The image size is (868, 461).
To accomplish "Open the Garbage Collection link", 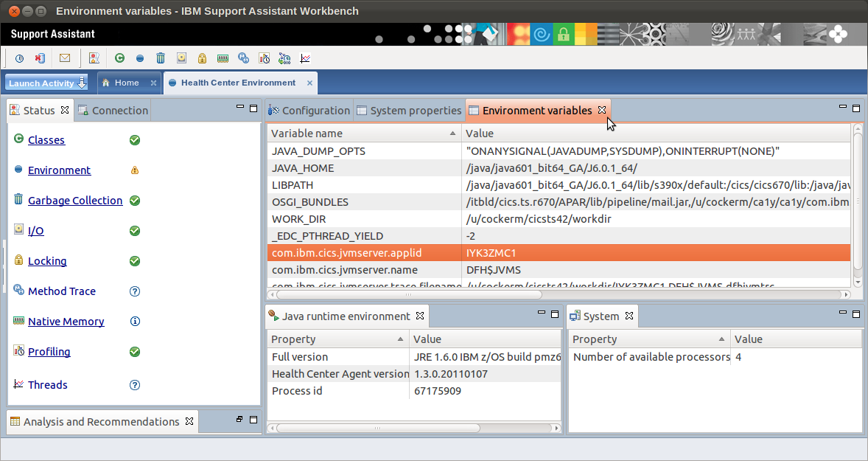I will coord(75,201).
